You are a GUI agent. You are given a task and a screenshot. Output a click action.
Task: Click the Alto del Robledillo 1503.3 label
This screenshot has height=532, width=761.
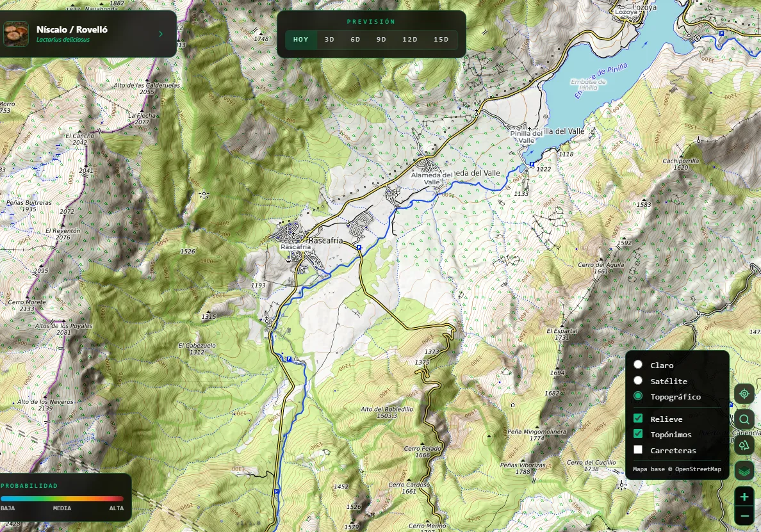387,412
